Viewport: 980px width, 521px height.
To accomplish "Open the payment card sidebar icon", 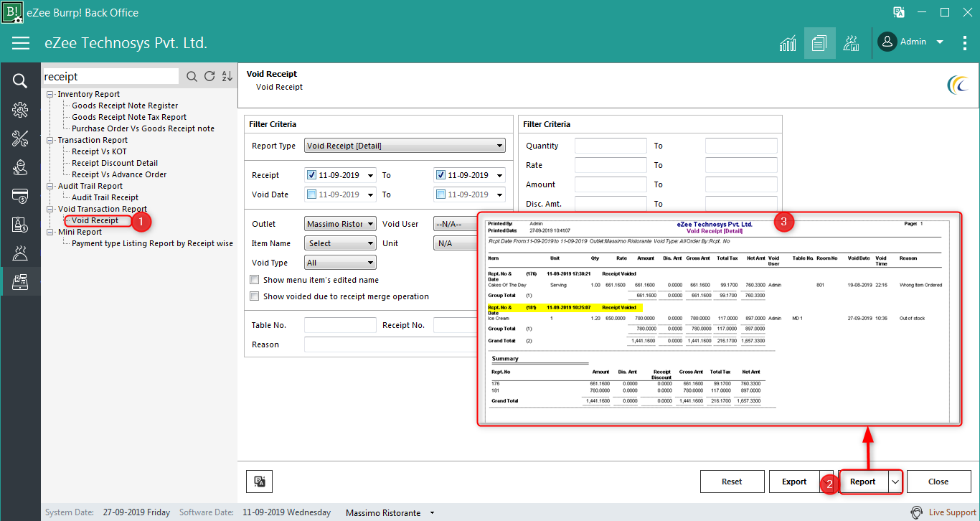I will point(20,196).
